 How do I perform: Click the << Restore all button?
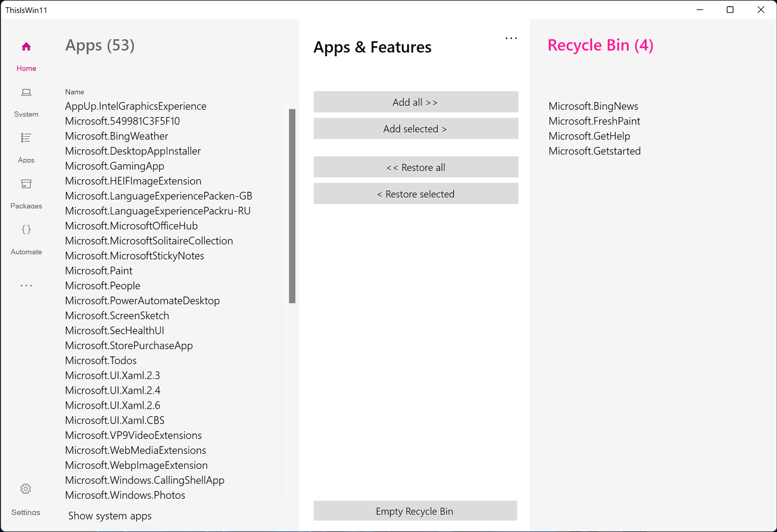[416, 167]
